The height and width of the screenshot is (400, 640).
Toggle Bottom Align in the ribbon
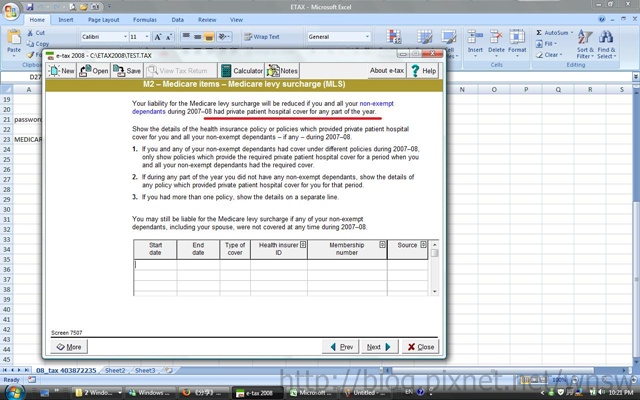coord(209,37)
